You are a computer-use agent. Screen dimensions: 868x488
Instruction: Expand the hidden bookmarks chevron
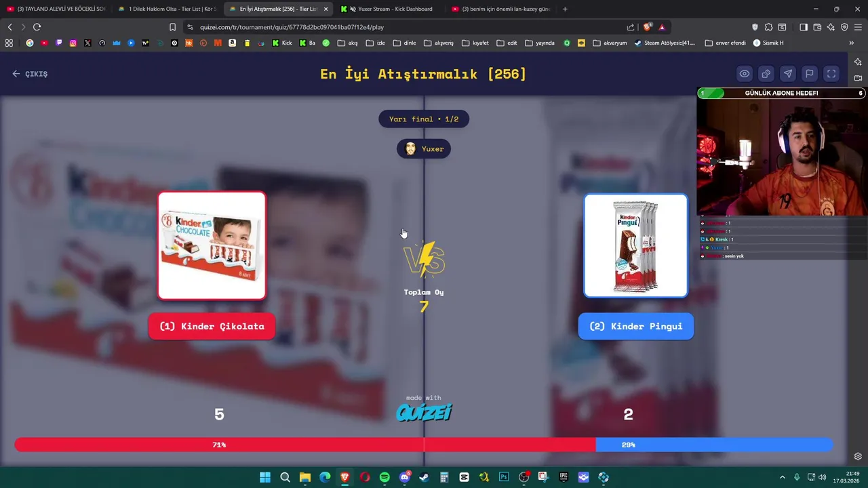(x=852, y=43)
